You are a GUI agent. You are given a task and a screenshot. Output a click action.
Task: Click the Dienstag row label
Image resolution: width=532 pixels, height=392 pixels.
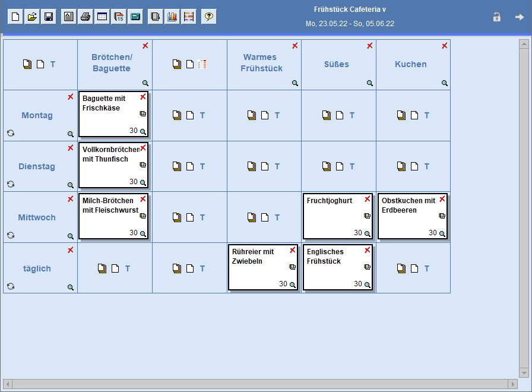37,166
